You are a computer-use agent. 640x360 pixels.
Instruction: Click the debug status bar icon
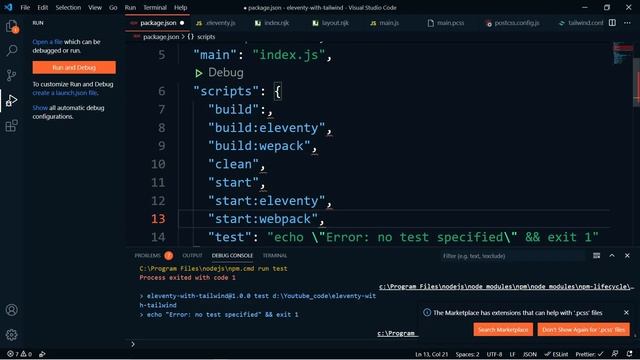(x=42, y=354)
